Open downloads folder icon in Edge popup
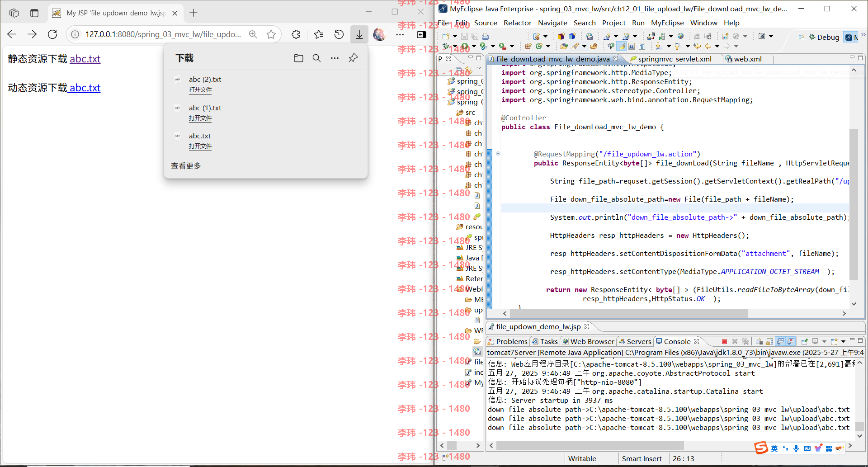 pos(298,58)
